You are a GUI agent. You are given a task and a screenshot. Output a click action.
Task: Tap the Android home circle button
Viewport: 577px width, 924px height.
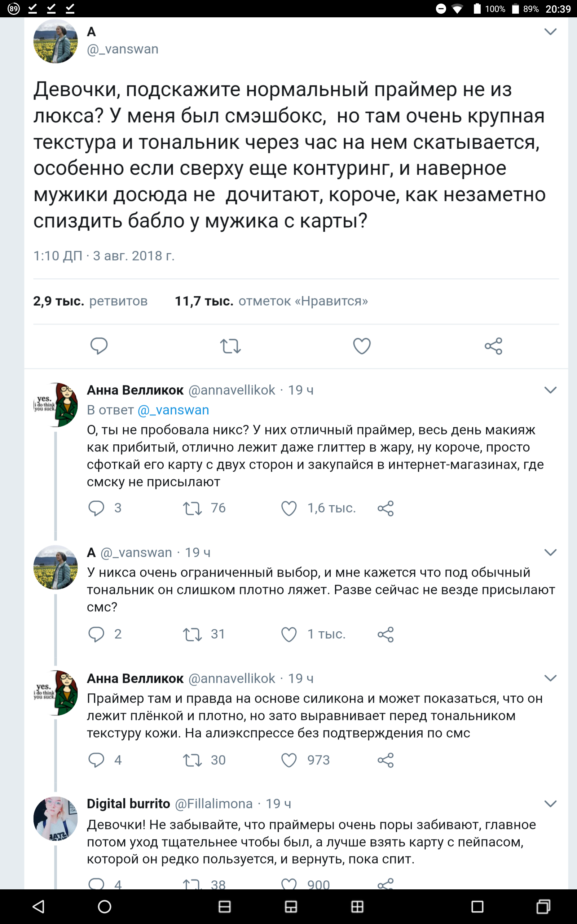pos(104,906)
